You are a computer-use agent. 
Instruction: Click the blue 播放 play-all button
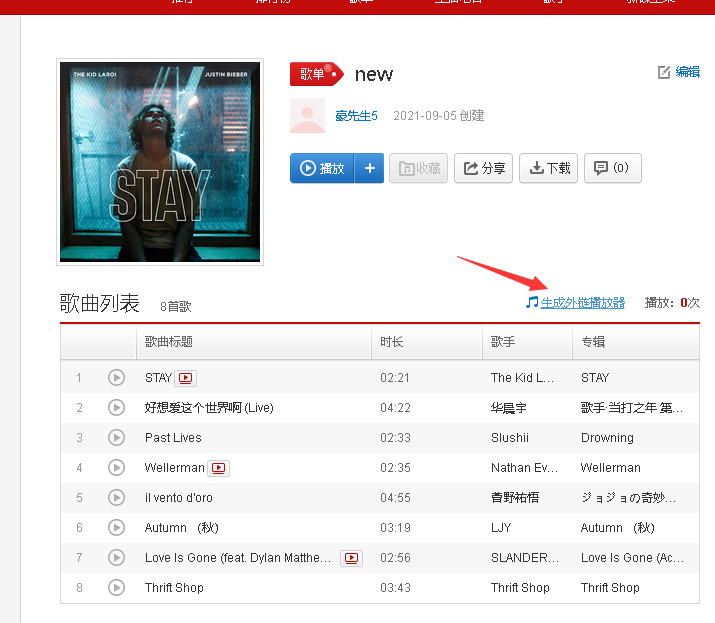(x=322, y=168)
